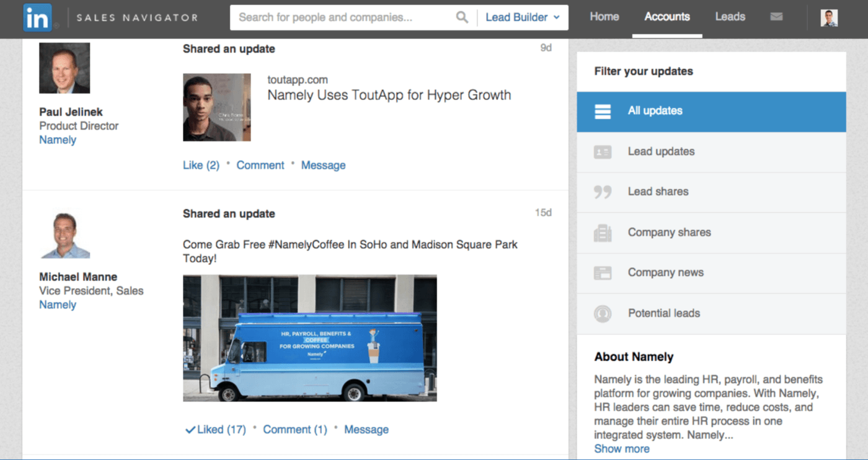Open the Accounts tab

coord(667,17)
